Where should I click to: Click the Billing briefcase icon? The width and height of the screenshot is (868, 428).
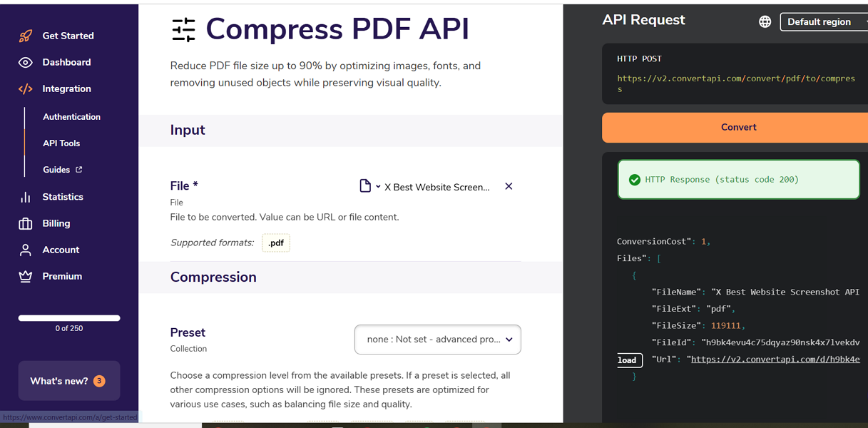pyautogui.click(x=26, y=224)
